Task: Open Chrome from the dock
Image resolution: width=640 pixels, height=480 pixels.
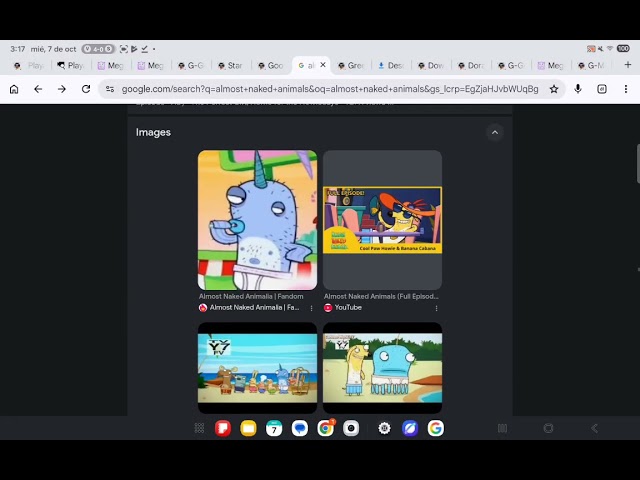Action: pyautogui.click(x=325, y=428)
